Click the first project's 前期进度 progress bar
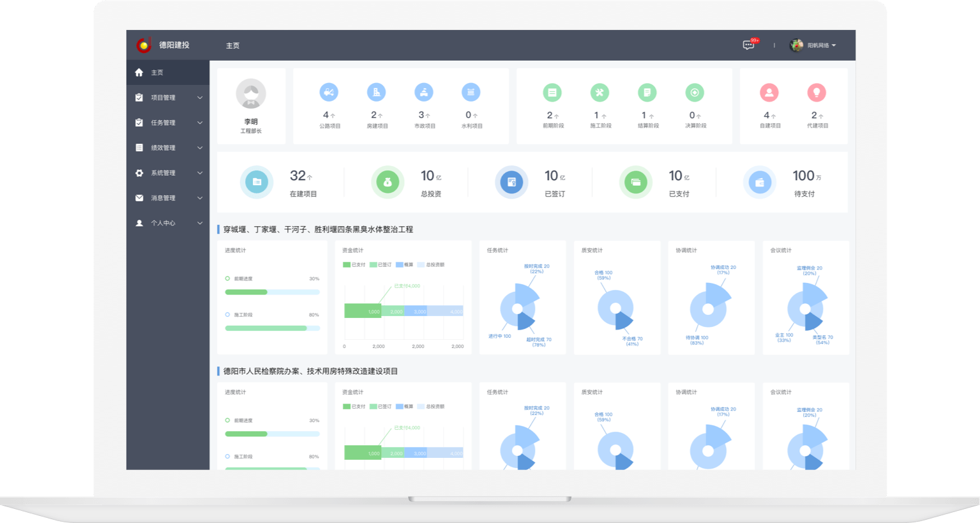Screen dimensions: 980x523 pos(272,292)
